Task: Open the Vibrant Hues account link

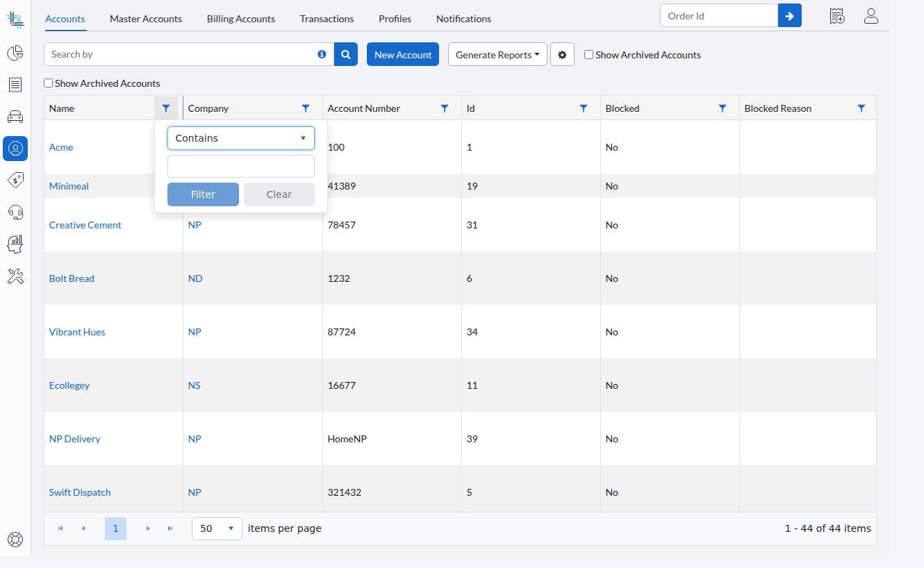Action: tap(77, 332)
